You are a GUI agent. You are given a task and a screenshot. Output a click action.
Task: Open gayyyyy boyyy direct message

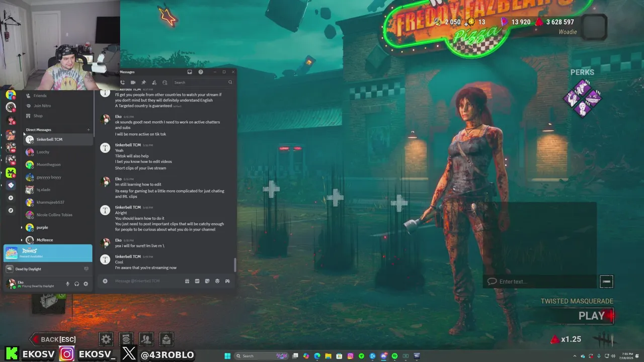(x=58, y=177)
